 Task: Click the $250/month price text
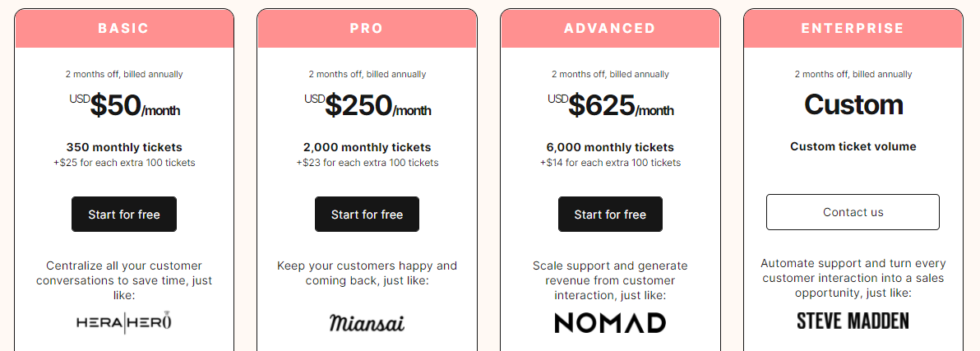click(367, 105)
